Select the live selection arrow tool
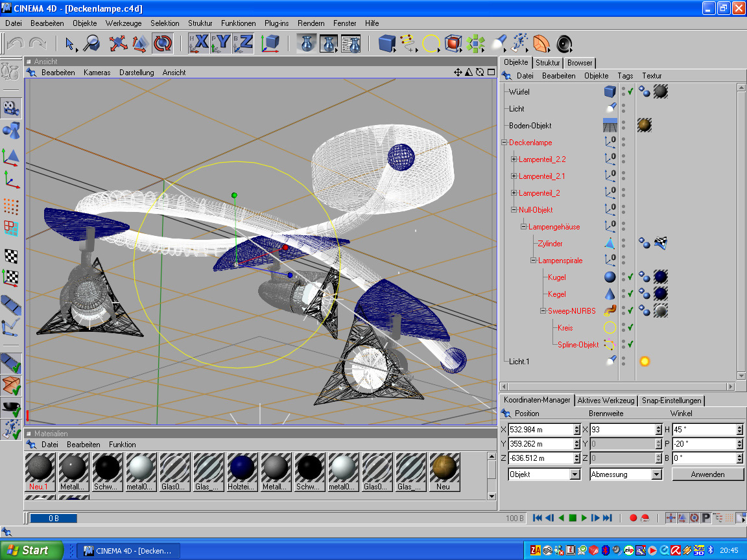The width and height of the screenshot is (747, 560). tap(69, 44)
